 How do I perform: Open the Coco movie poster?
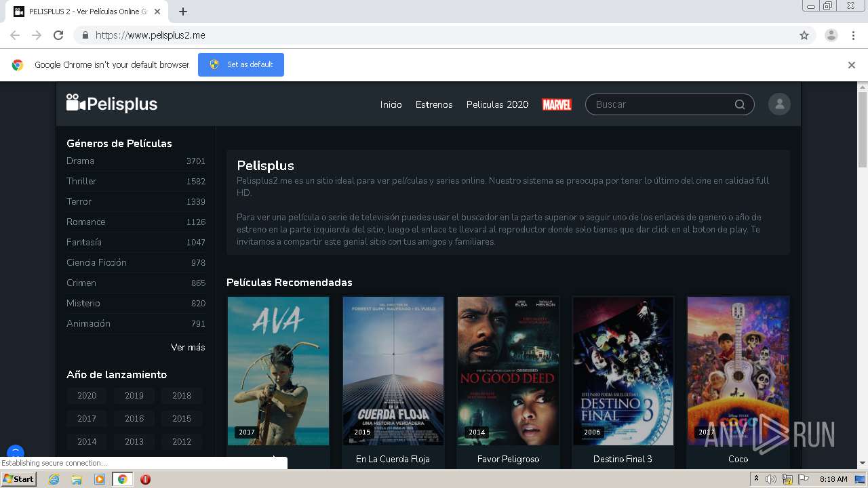[738, 371]
